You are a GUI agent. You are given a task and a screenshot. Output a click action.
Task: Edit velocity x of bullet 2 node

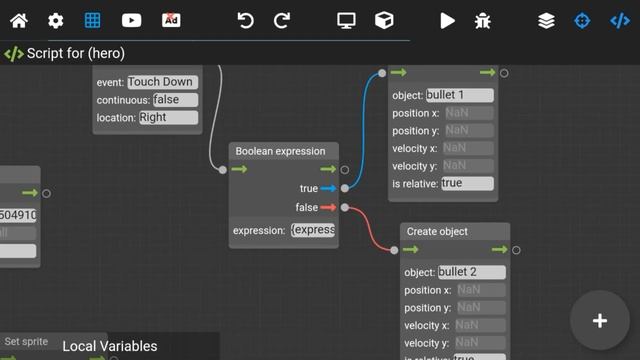click(x=480, y=325)
